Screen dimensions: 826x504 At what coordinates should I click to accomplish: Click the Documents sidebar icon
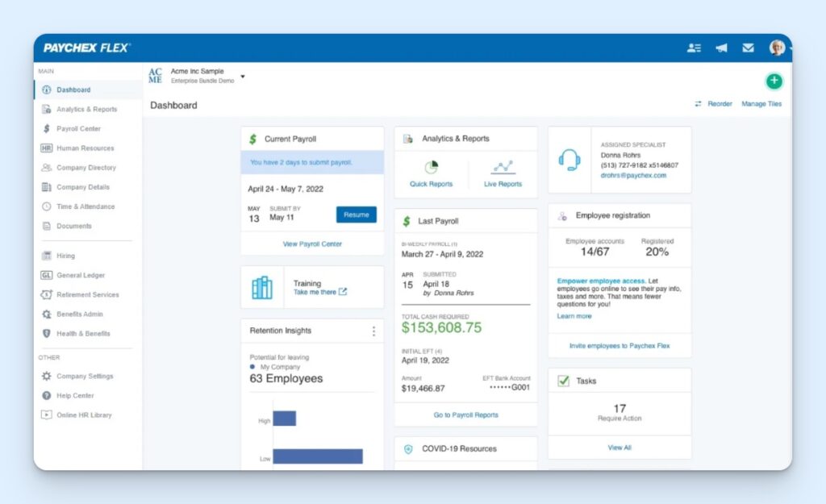46,226
